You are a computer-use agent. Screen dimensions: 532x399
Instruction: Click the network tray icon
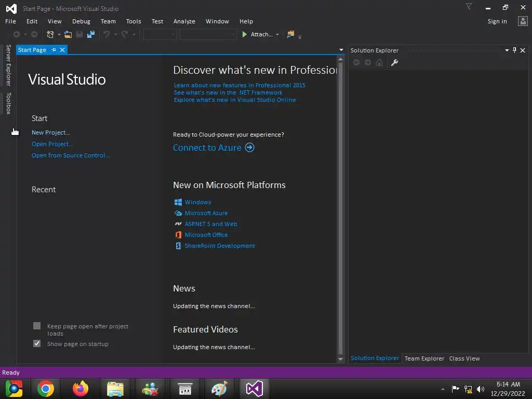(x=468, y=389)
